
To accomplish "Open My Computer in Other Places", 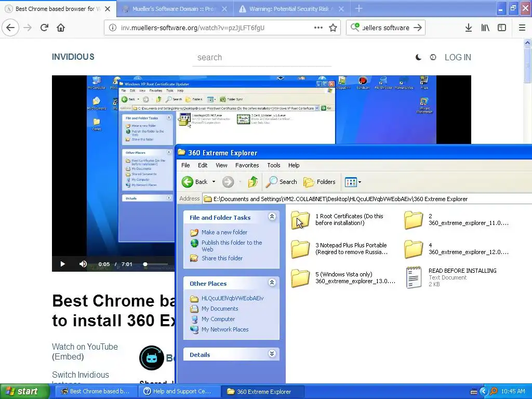I will (218, 319).
